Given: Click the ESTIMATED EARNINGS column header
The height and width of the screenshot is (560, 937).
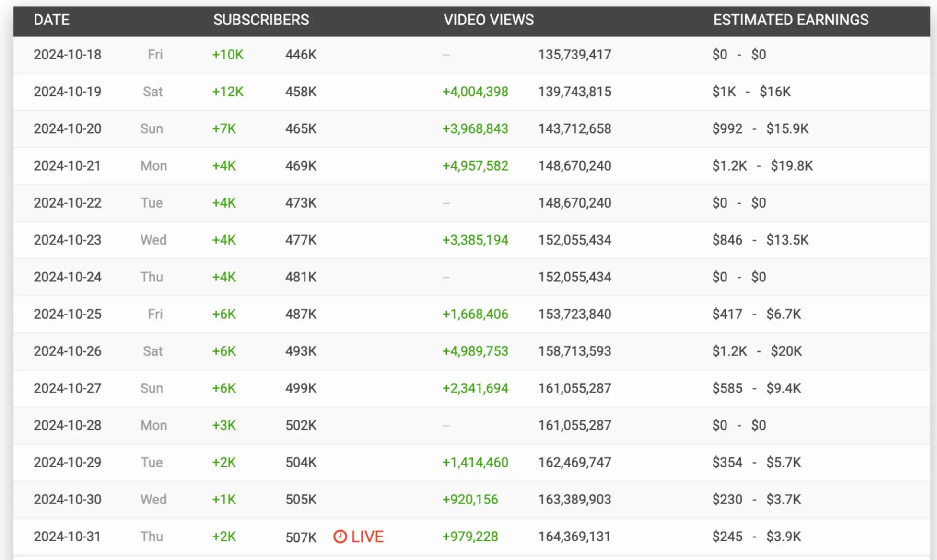Looking at the screenshot, I should [x=790, y=20].
